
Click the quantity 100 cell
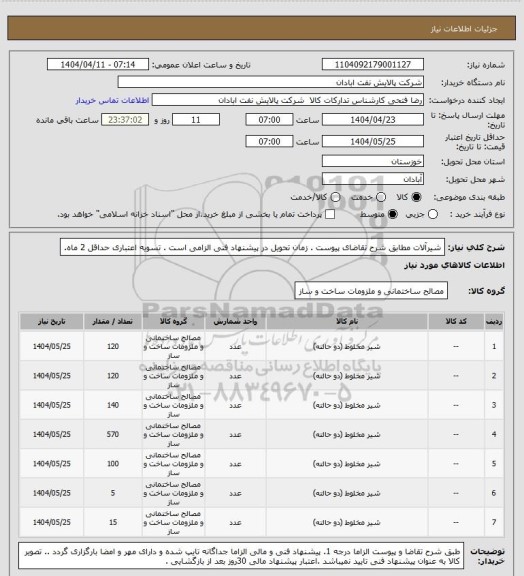coord(113,464)
